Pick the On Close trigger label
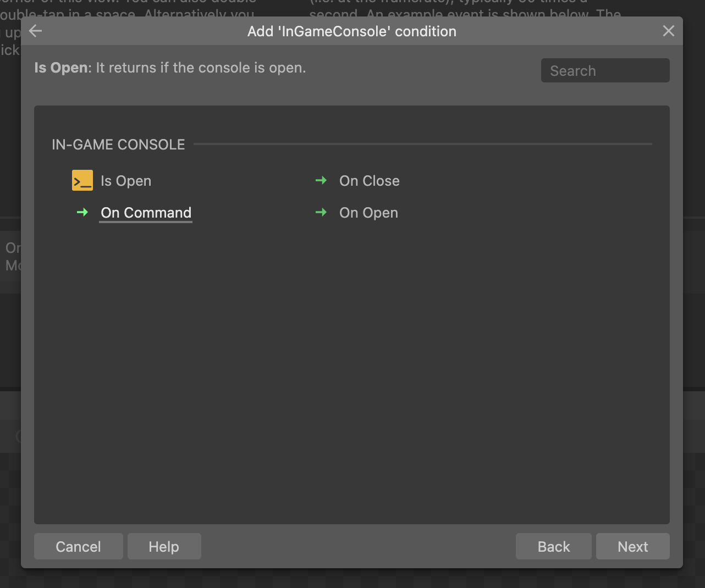 tap(370, 181)
